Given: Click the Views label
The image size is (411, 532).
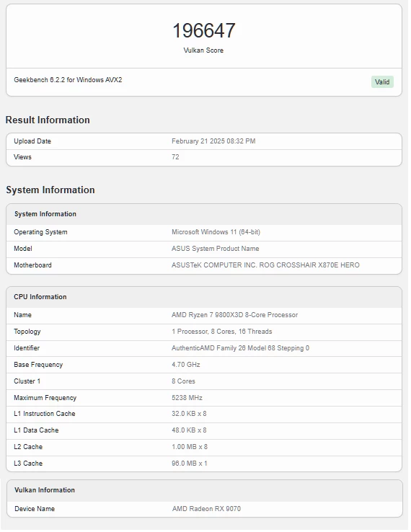Looking at the screenshot, I should tap(22, 157).
